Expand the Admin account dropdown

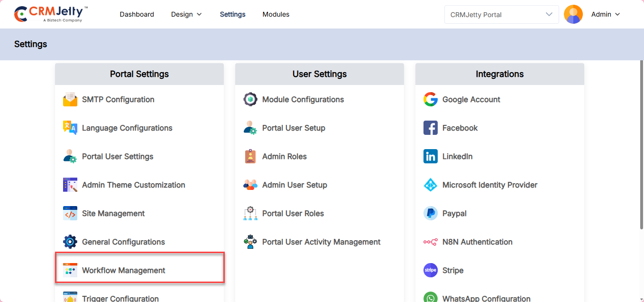(606, 14)
